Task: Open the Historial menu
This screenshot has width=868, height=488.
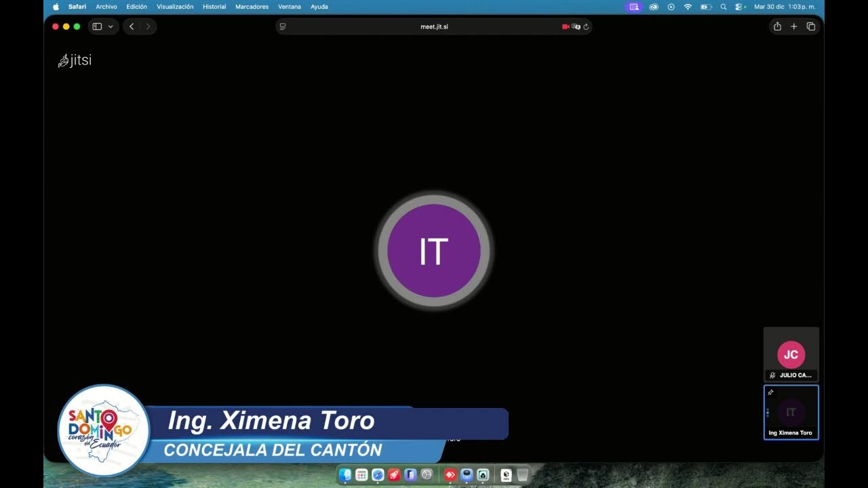Action: click(x=214, y=7)
